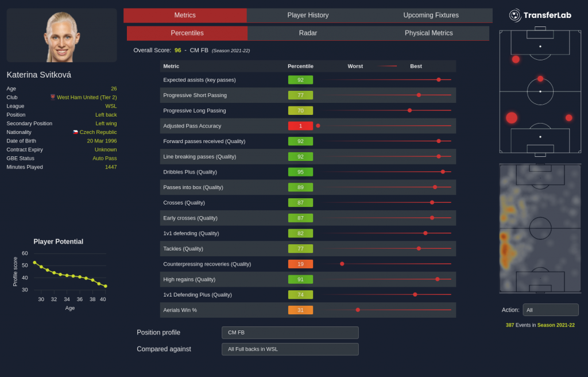Click the Czech Republic flag icon

75,132
